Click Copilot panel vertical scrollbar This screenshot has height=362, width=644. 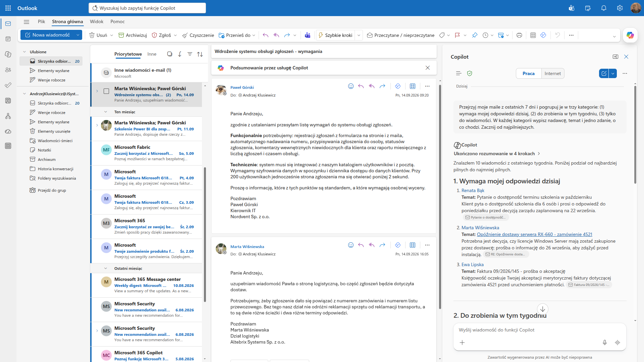coord(635,134)
